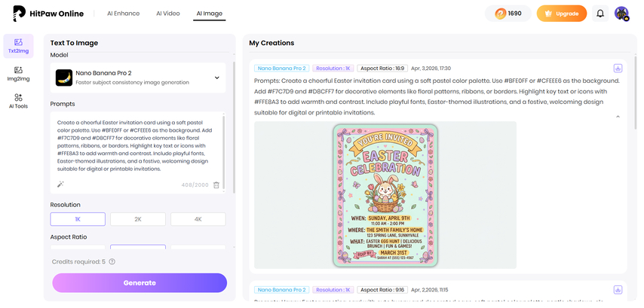Screen dimensions: 644x308
Task: Click the notification bell icon
Action: (x=600, y=14)
